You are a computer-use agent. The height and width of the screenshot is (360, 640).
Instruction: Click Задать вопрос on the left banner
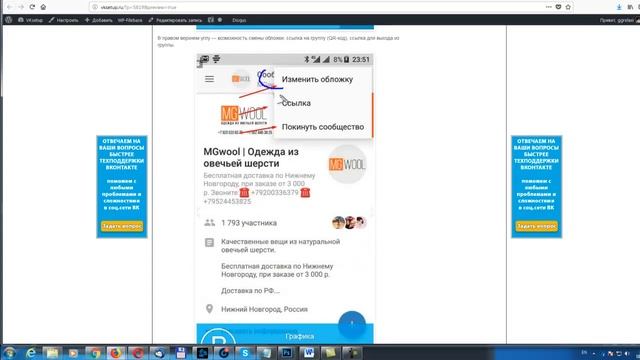(122, 226)
